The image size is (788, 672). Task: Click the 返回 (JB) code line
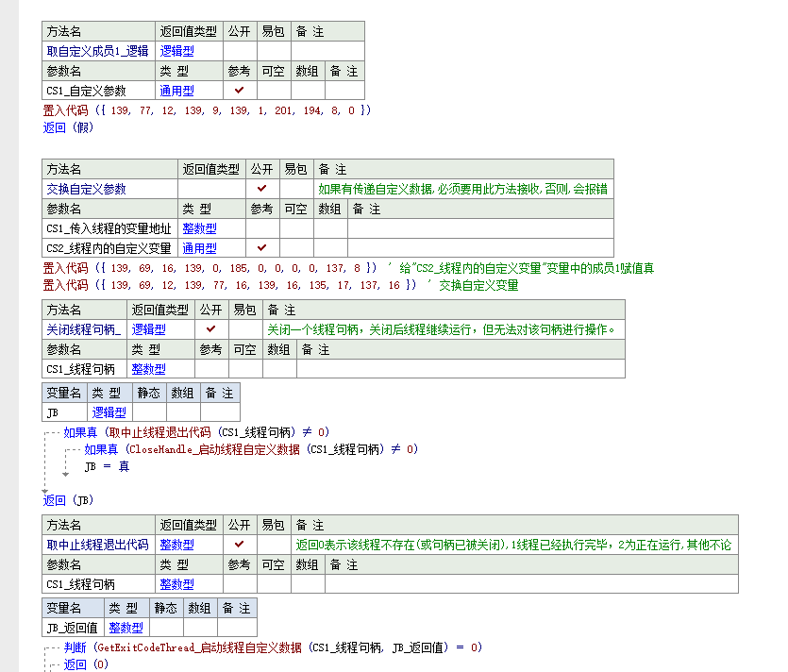[68, 500]
